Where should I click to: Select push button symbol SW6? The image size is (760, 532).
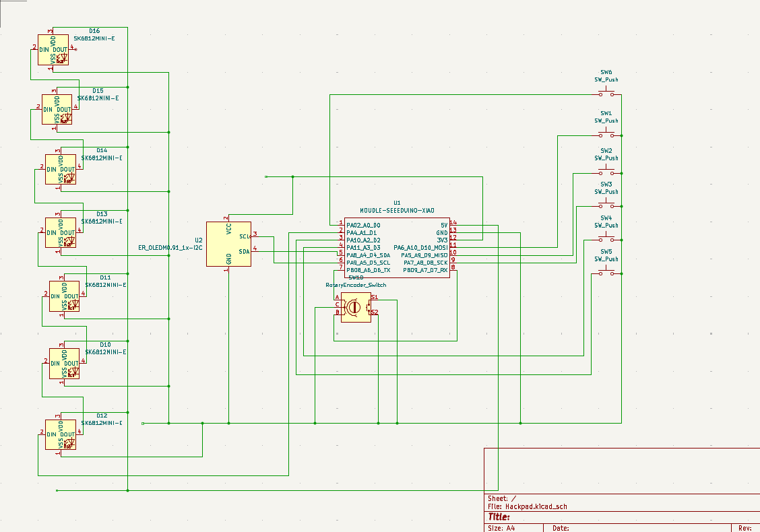pos(606,92)
